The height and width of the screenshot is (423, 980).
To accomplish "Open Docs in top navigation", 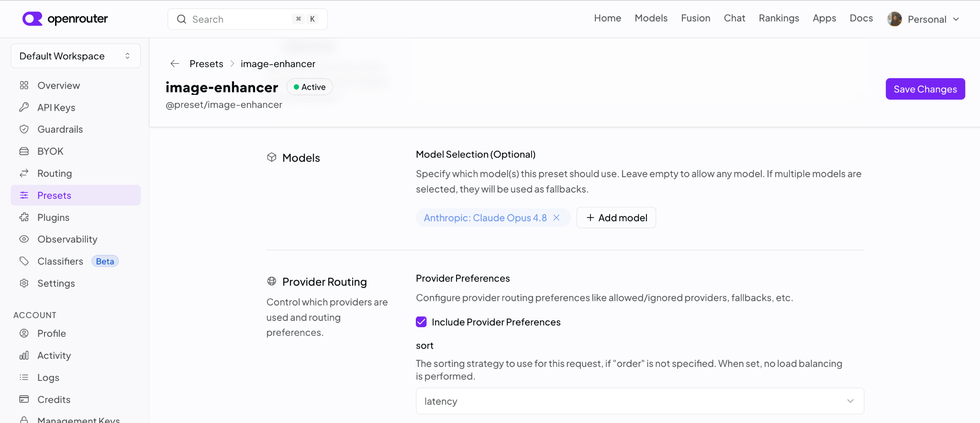I will point(861,18).
